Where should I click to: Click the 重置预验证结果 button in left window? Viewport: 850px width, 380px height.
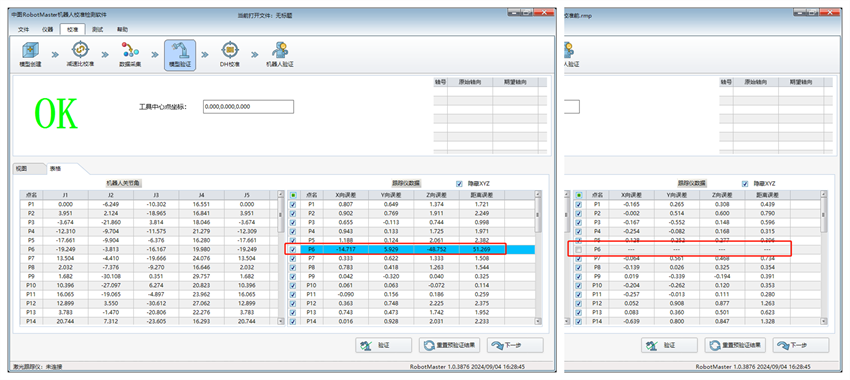click(x=449, y=345)
